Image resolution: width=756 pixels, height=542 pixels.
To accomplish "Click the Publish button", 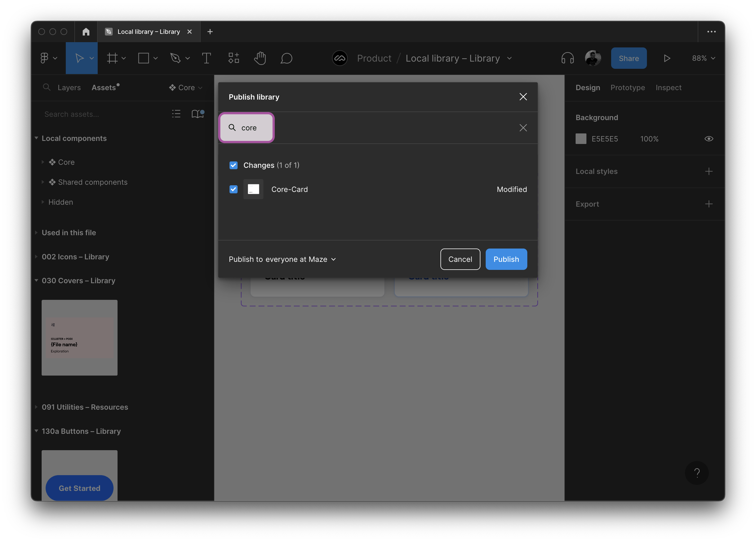I will tap(506, 259).
